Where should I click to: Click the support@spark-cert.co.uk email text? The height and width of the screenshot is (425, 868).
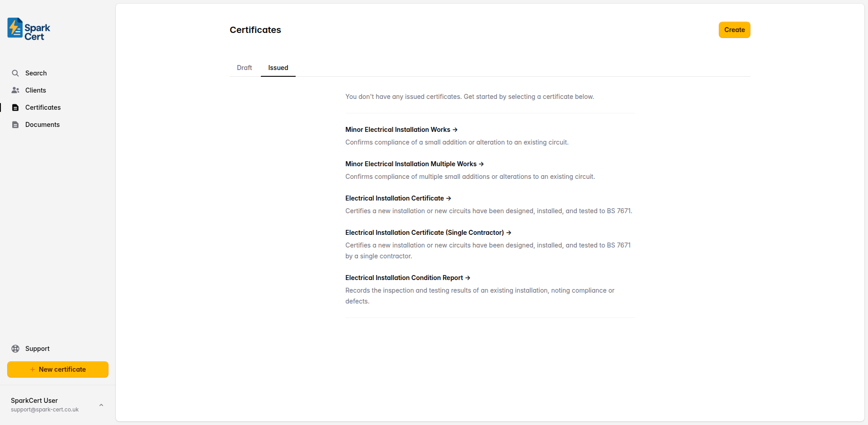click(x=44, y=410)
